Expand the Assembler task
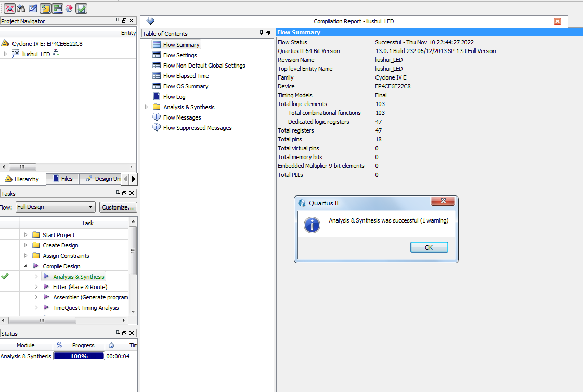The height and width of the screenshot is (392, 583). pyautogui.click(x=36, y=297)
